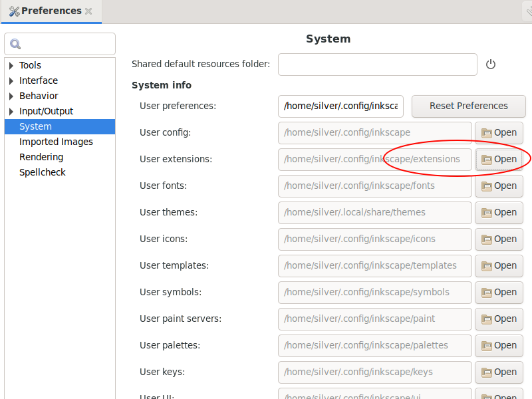This screenshot has width=532, height=399.
Task: Select Input/Output label in the tree
Action: [46, 111]
